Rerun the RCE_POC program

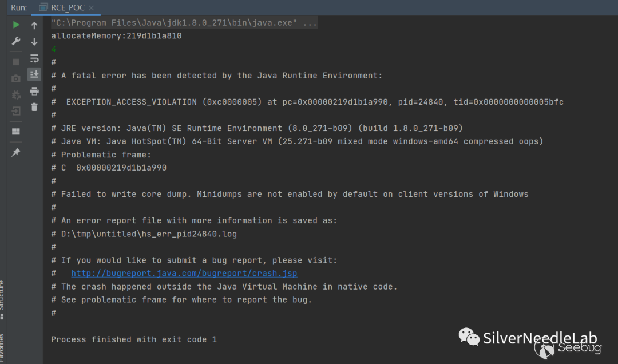[x=16, y=25]
